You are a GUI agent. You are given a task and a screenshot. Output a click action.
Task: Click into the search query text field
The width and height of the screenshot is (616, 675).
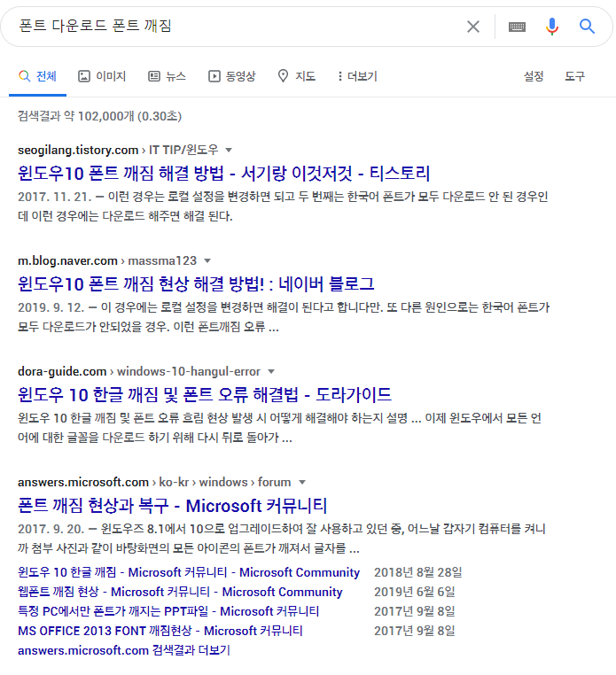pyautogui.click(x=230, y=27)
